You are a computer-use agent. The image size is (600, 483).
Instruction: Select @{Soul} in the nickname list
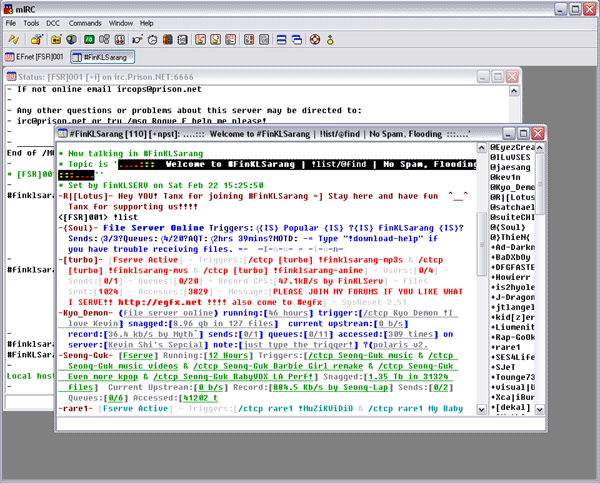click(509, 226)
